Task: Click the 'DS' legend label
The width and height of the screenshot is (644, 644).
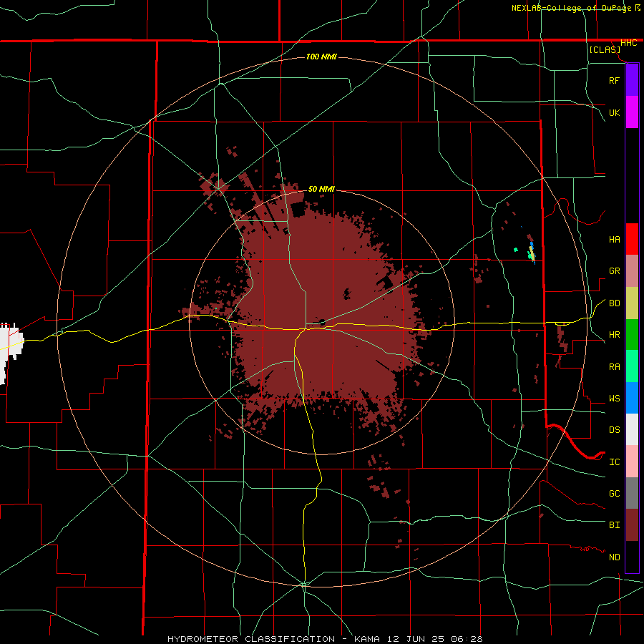Action: click(614, 430)
